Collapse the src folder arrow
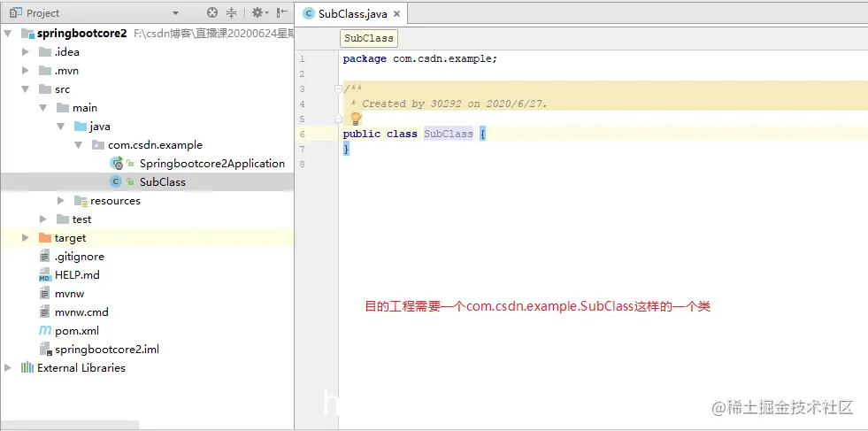The image size is (868, 431). pos(25,89)
